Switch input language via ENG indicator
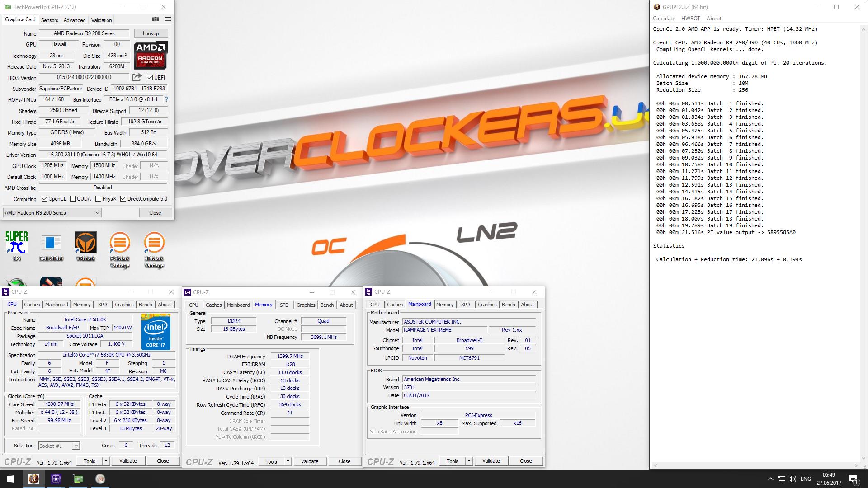 806,479
